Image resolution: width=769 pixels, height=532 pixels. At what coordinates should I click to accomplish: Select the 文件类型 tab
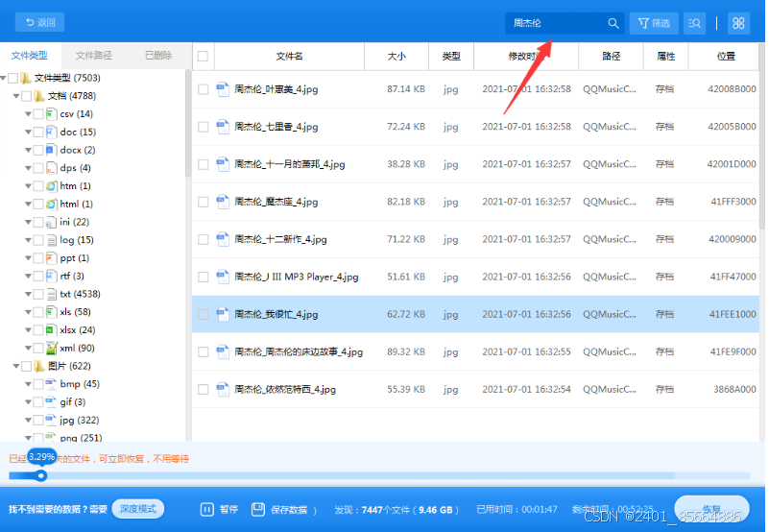click(30, 56)
